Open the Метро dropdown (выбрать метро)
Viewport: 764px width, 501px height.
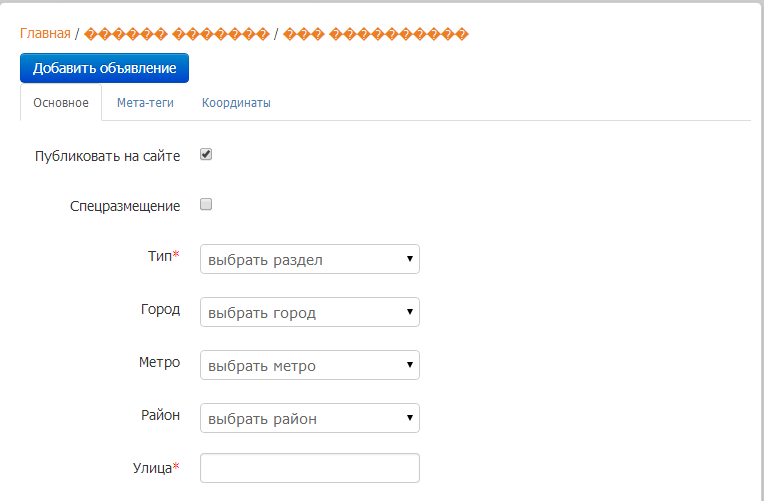point(310,365)
